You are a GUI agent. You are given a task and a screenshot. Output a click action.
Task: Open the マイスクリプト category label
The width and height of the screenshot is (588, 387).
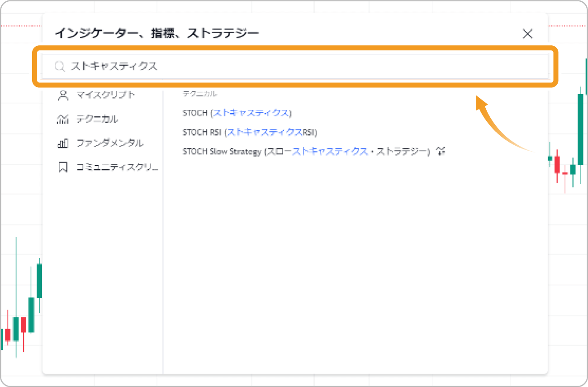point(105,95)
